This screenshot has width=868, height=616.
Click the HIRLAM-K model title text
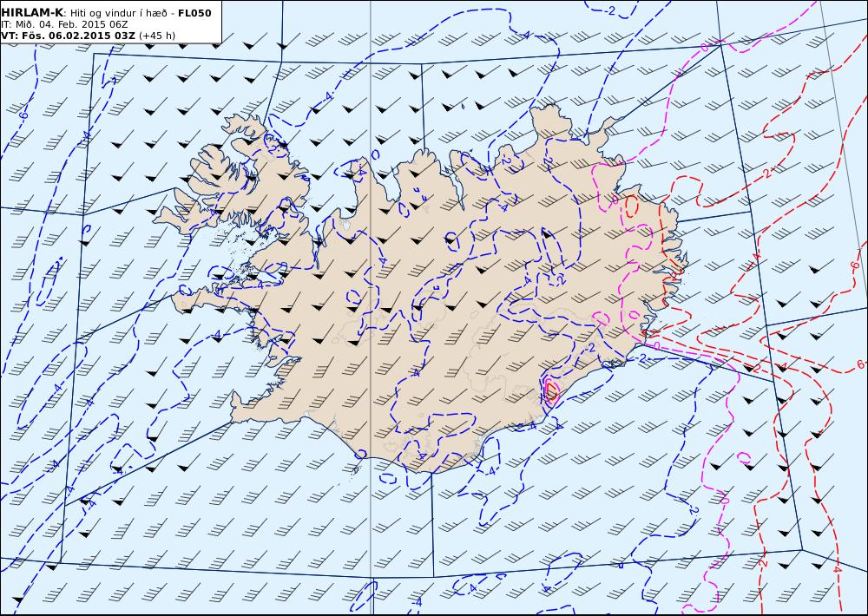pos(32,13)
